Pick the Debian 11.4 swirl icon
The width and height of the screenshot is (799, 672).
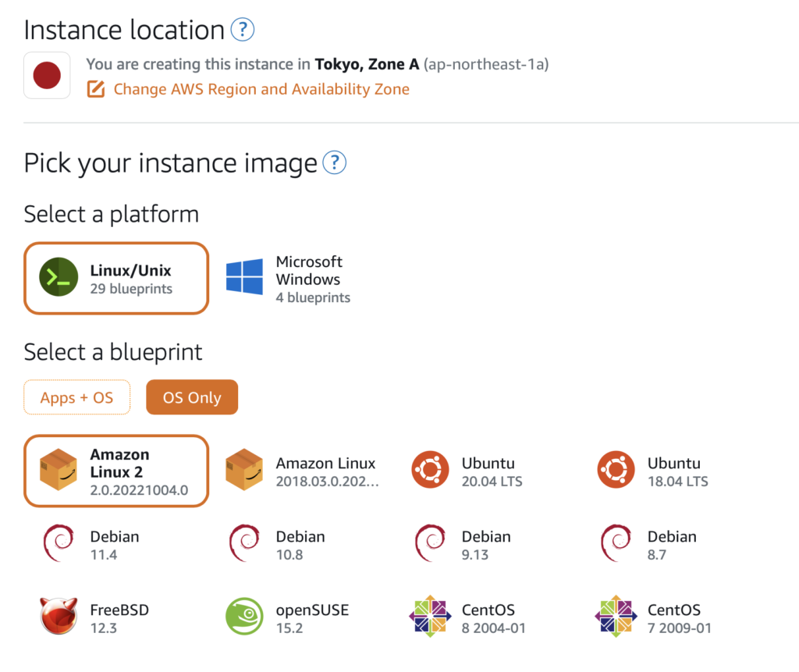pos(59,544)
